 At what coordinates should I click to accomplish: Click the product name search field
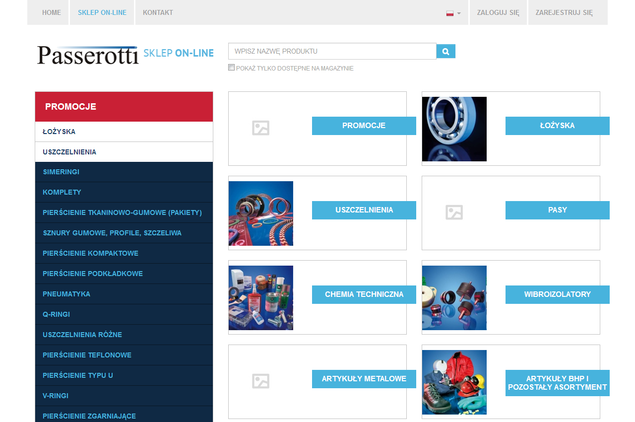point(332,51)
